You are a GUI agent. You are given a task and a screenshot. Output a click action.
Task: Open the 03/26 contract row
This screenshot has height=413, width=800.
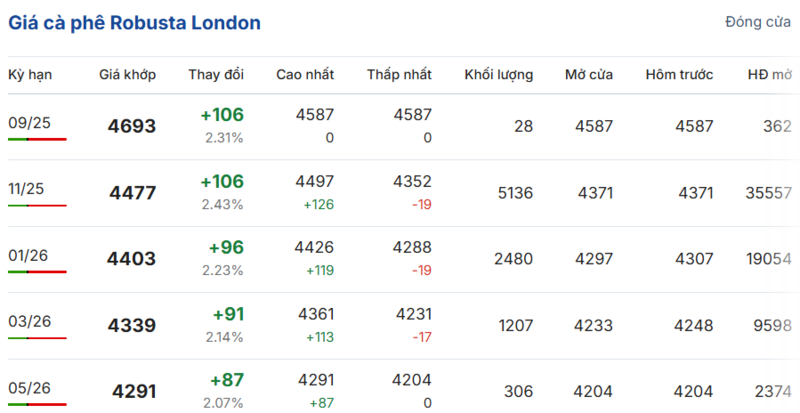[x=29, y=321]
